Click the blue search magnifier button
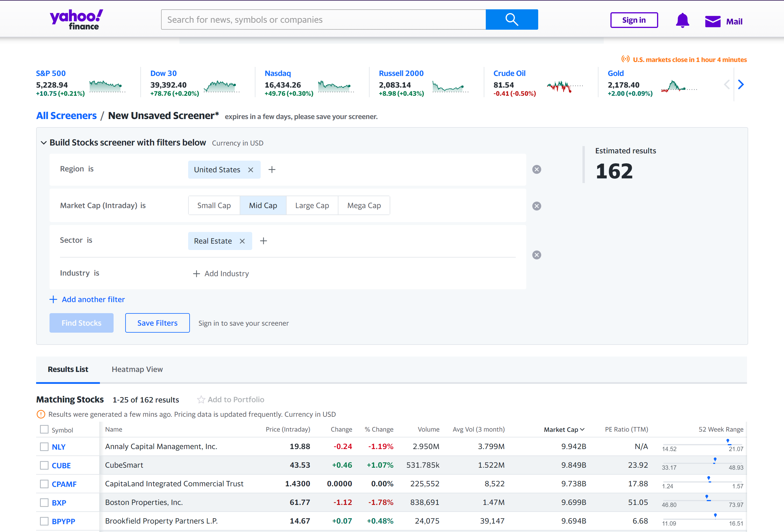 coord(511,19)
